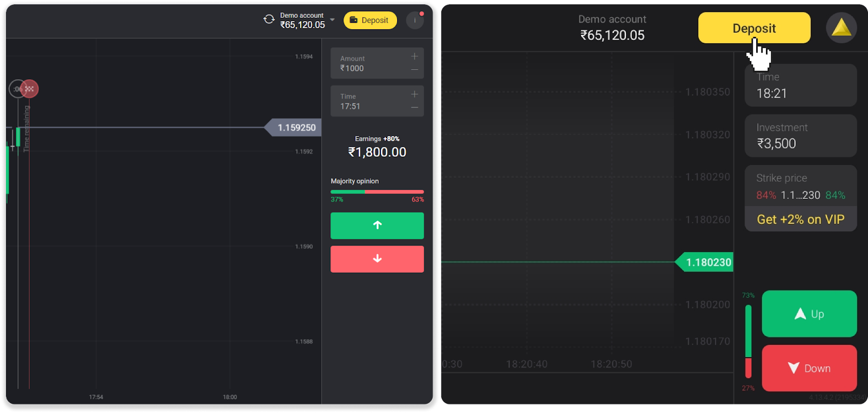868x413 pixels.
Task: Click the red checkered finish flag marker
Action: pos(30,89)
